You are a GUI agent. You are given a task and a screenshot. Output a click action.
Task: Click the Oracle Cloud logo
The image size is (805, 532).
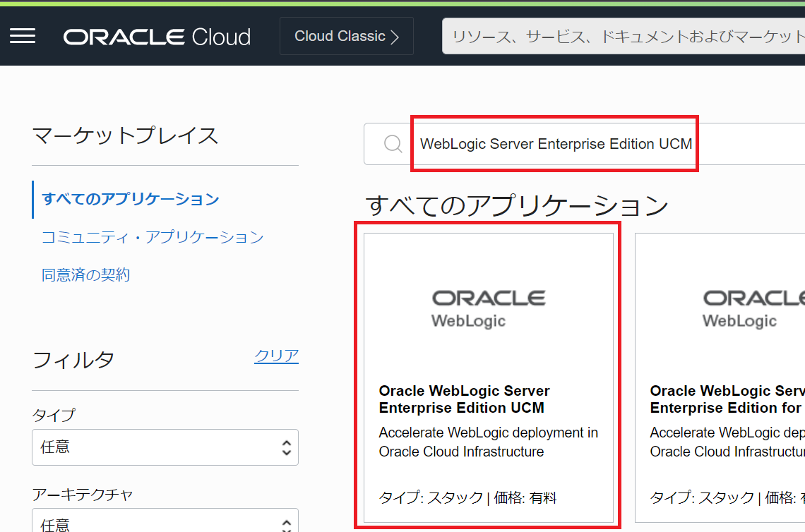157,37
